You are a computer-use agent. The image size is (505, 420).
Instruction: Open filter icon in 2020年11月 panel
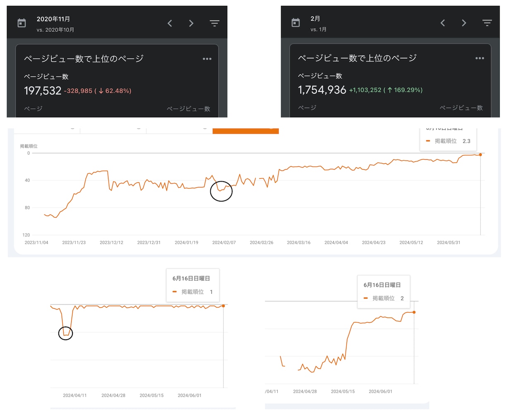(214, 23)
